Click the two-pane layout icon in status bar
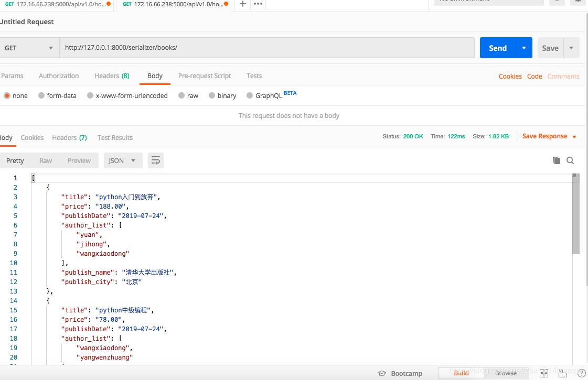The image size is (588, 380). [544, 373]
